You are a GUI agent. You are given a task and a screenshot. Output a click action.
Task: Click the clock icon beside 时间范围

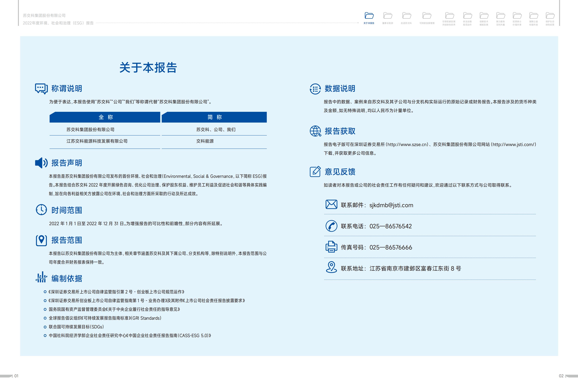tap(41, 210)
